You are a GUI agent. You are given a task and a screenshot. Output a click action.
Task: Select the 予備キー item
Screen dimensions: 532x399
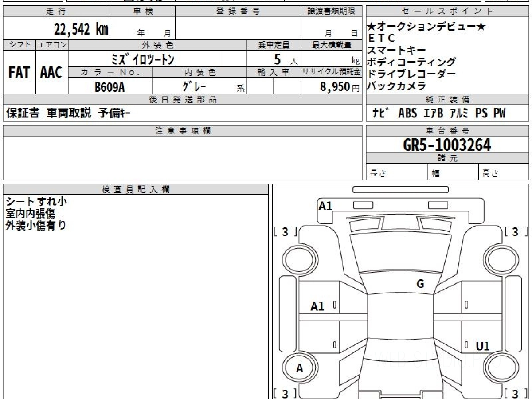coord(114,113)
